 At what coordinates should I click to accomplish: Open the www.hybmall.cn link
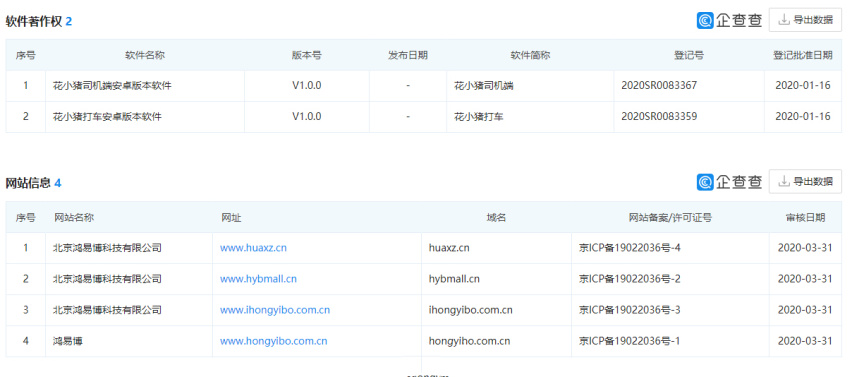click(258, 279)
